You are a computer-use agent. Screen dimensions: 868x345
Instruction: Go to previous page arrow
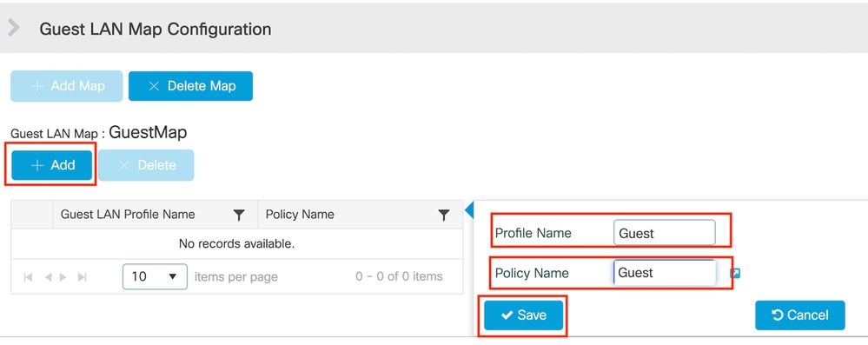click(48, 277)
